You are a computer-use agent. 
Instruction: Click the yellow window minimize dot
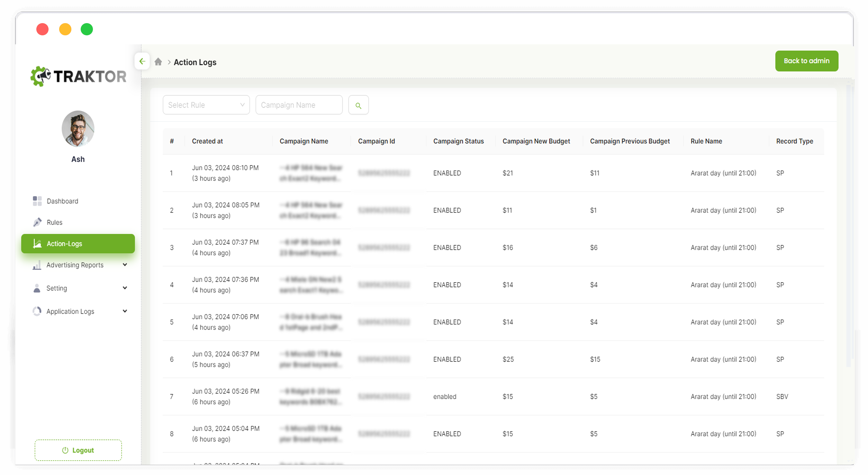[65, 29]
